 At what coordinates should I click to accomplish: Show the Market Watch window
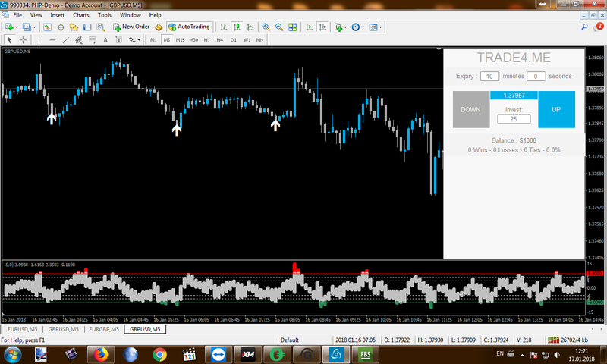[47, 27]
